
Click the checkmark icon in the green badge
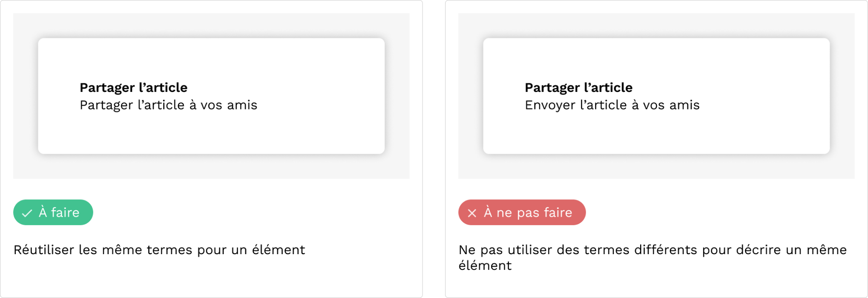(x=27, y=213)
